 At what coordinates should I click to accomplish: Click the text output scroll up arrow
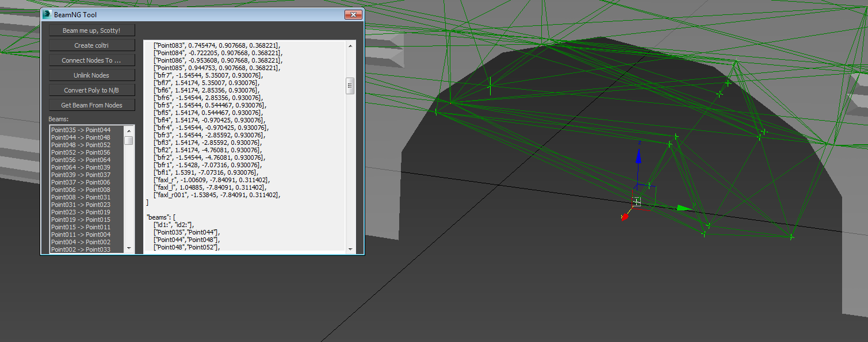point(350,45)
